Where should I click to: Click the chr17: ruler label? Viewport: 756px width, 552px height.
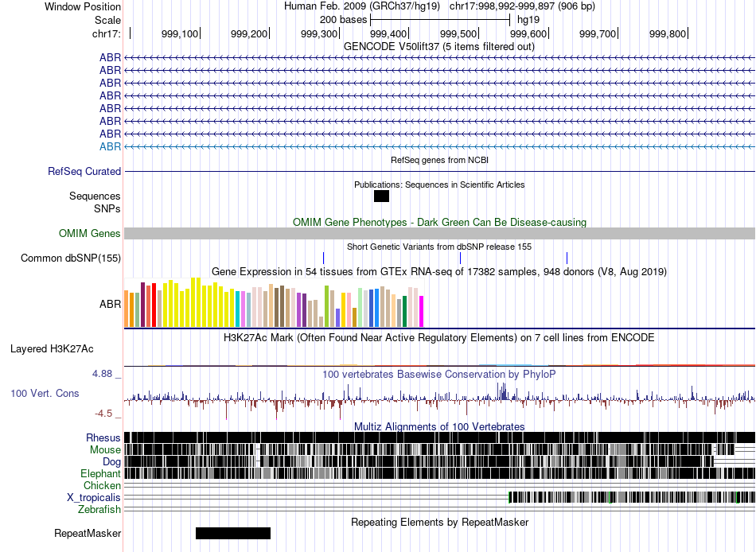(x=106, y=33)
